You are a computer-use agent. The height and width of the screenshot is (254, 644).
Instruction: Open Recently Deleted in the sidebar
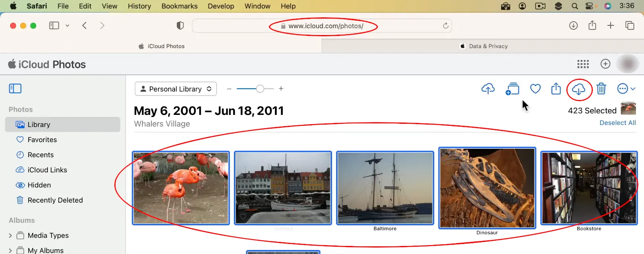pyautogui.click(x=55, y=200)
